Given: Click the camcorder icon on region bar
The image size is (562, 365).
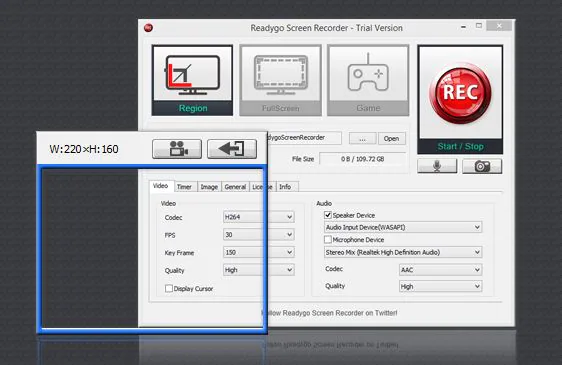Looking at the screenshot, I should click(x=177, y=149).
